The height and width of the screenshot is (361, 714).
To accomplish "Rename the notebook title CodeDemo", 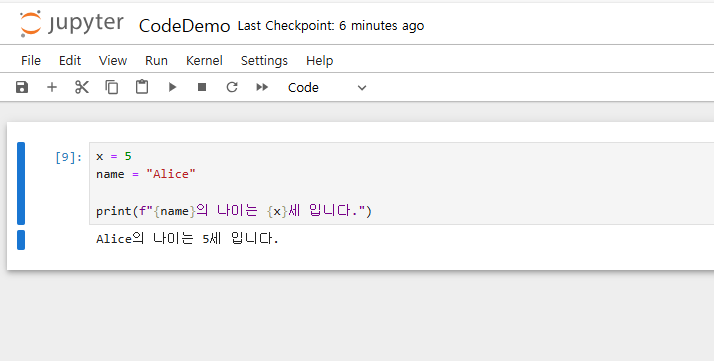I will click(184, 26).
